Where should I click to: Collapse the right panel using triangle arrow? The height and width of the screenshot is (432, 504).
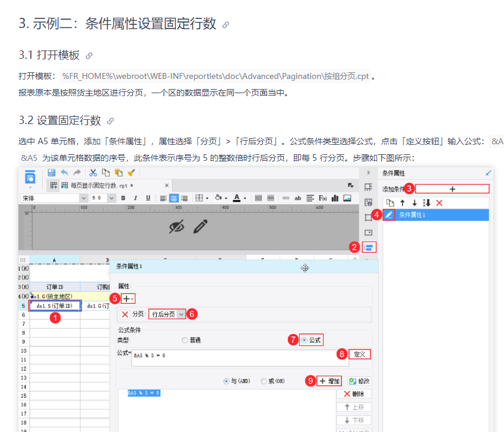[x=369, y=173]
